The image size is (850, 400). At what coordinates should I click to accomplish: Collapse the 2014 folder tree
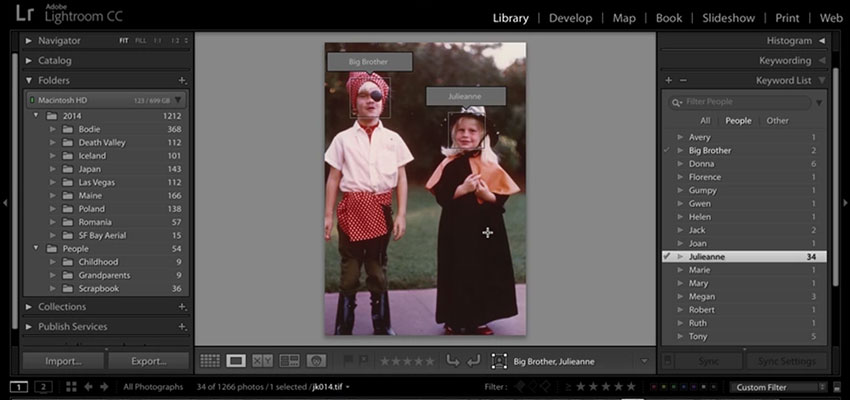(x=36, y=116)
